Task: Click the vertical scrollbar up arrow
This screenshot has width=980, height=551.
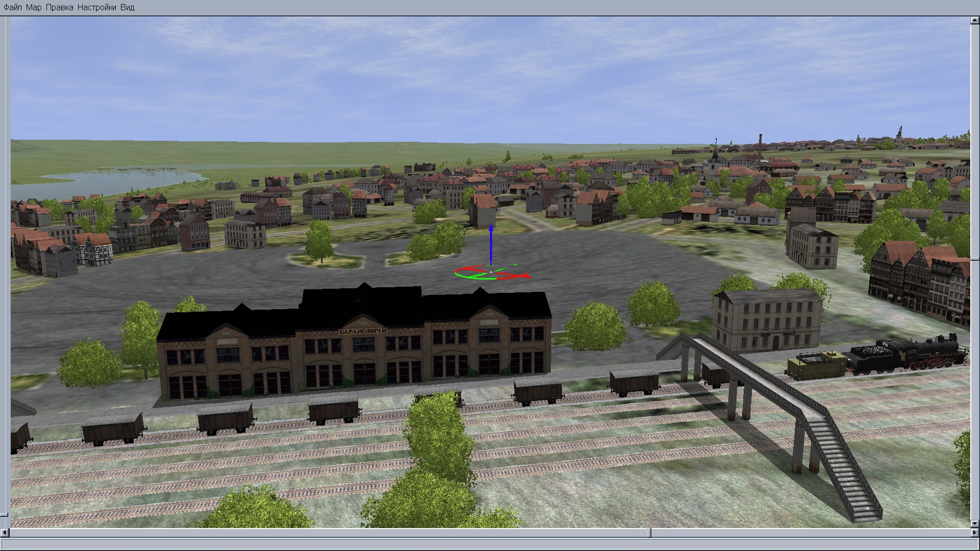Action: coord(974,20)
